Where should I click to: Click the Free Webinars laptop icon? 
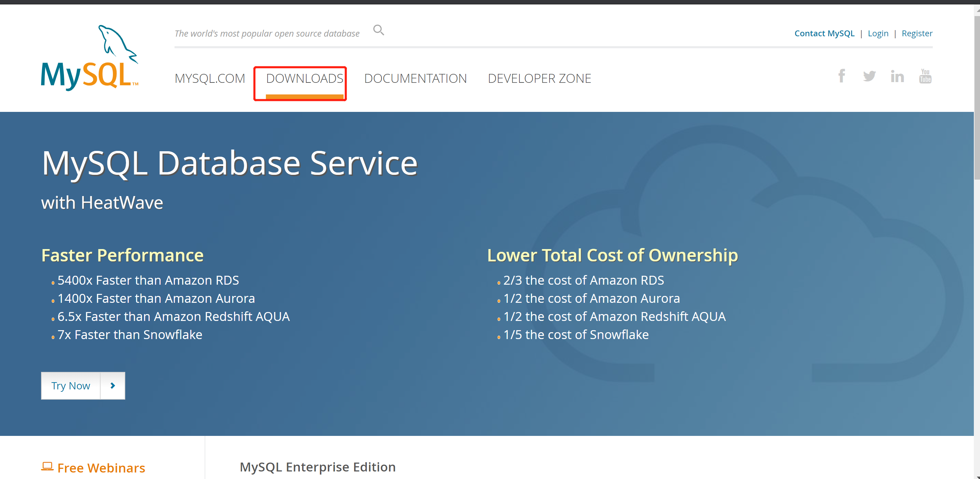tap(47, 466)
